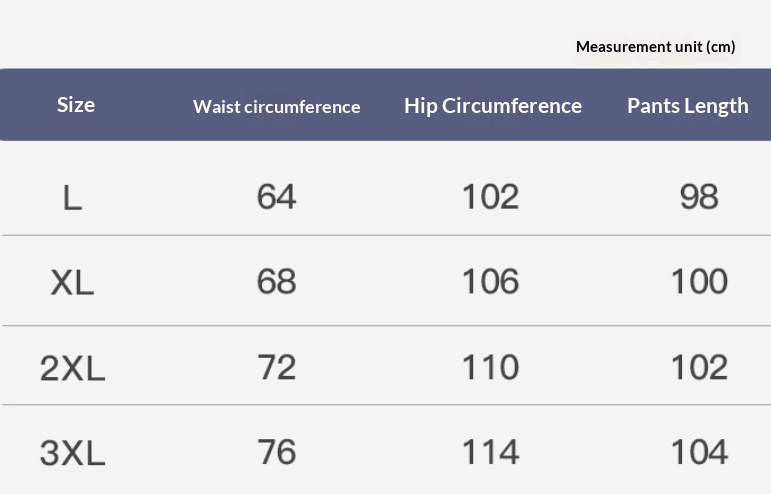Screen dimensions: 771x494
Task: Click hip value 110 for size 2XL
Action: click(490, 367)
